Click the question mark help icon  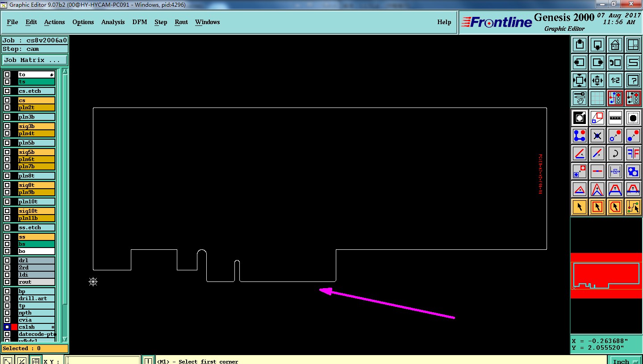tap(633, 80)
